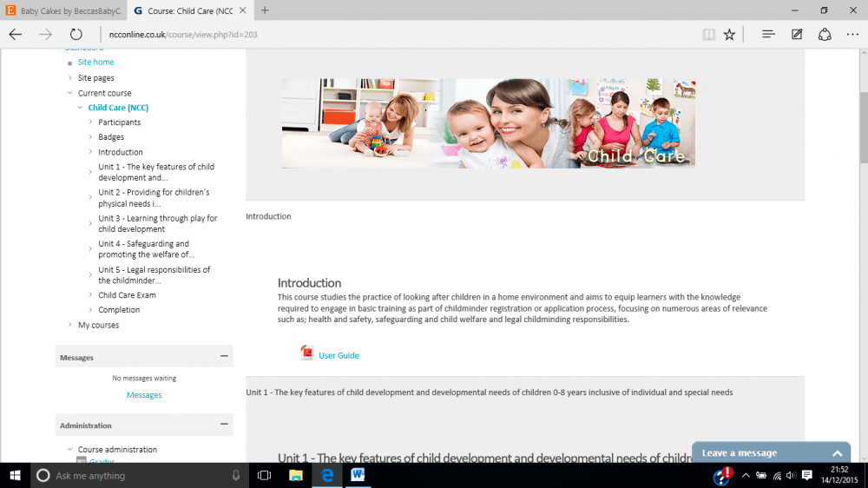
Task: Open the Messages link
Action: [x=144, y=395]
